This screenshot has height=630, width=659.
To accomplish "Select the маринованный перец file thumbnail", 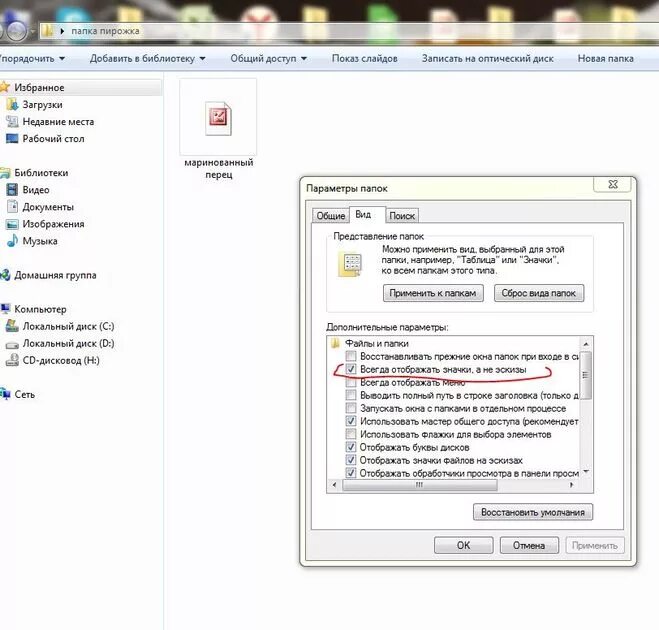I will [218, 117].
